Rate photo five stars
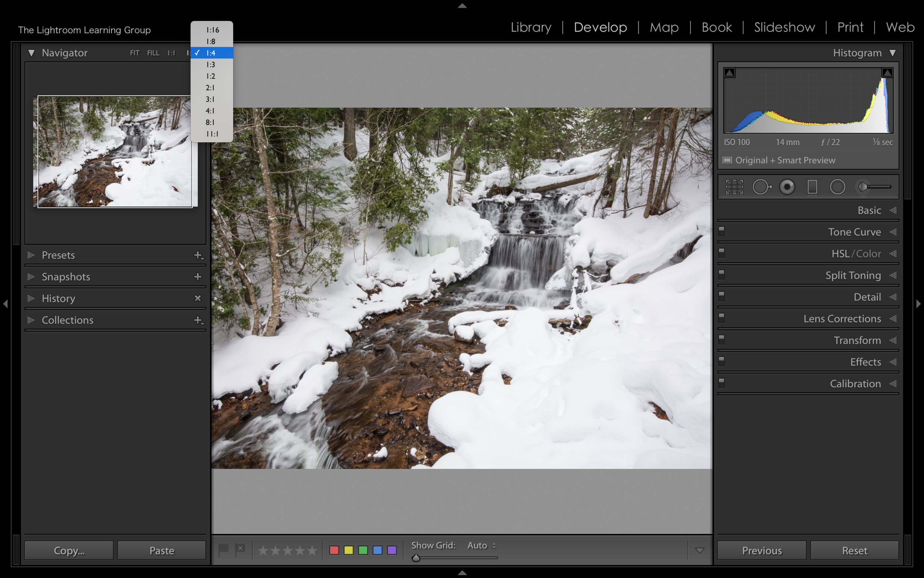924x578 pixels. pyautogui.click(x=312, y=551)
